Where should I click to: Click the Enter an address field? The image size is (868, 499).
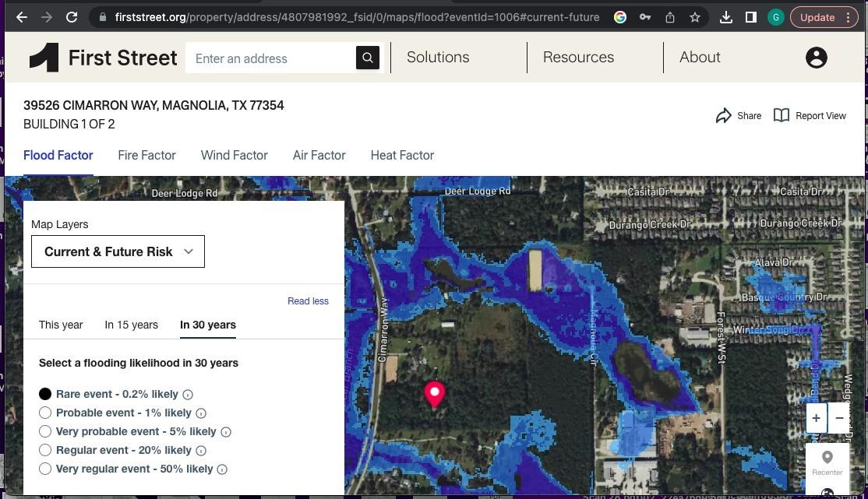270,58
